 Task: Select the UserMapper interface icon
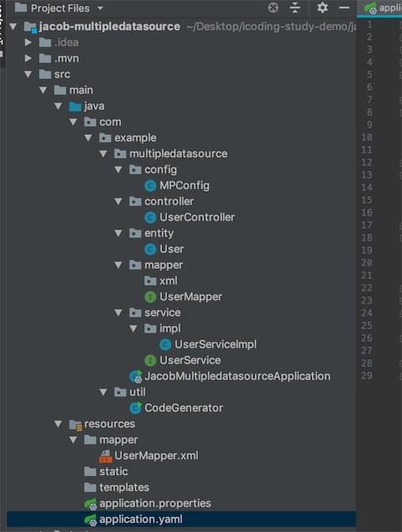point(150,297)
